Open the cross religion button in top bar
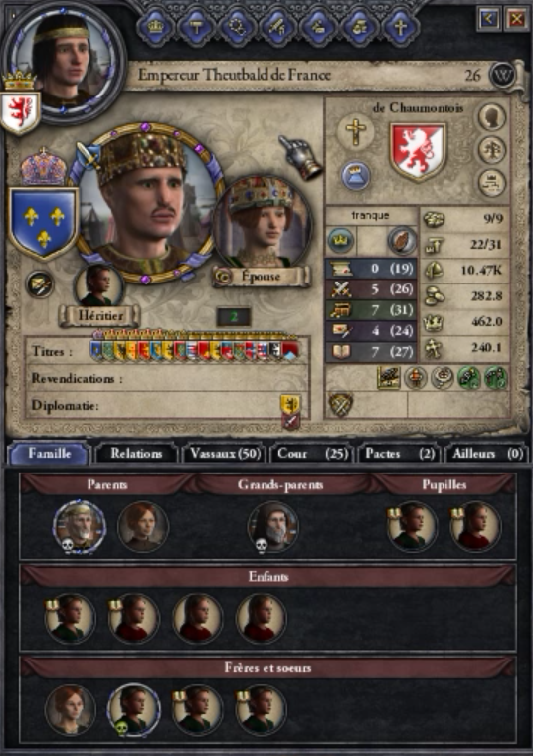 tap(400, 27)
